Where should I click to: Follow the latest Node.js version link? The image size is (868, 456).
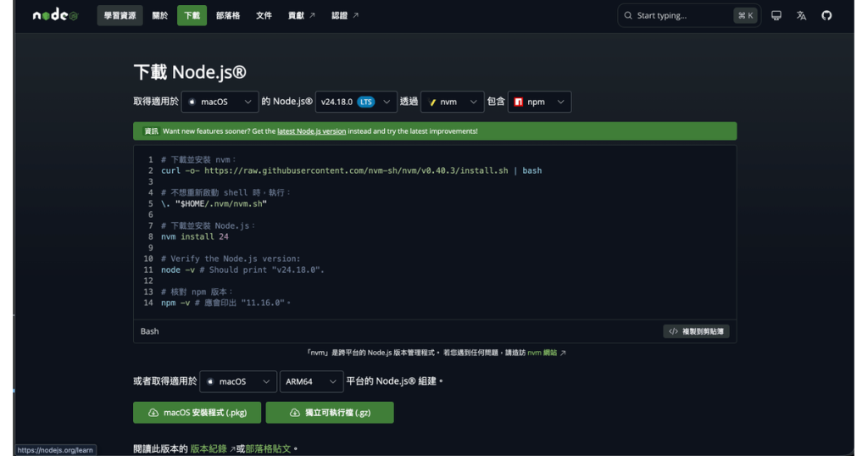pyautogui.click(x=312, y=131)
